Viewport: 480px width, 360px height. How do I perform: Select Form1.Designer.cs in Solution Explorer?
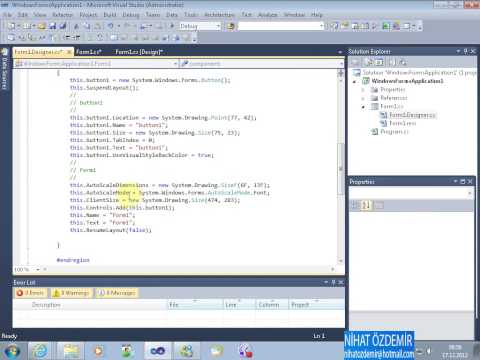coord(412,115)
